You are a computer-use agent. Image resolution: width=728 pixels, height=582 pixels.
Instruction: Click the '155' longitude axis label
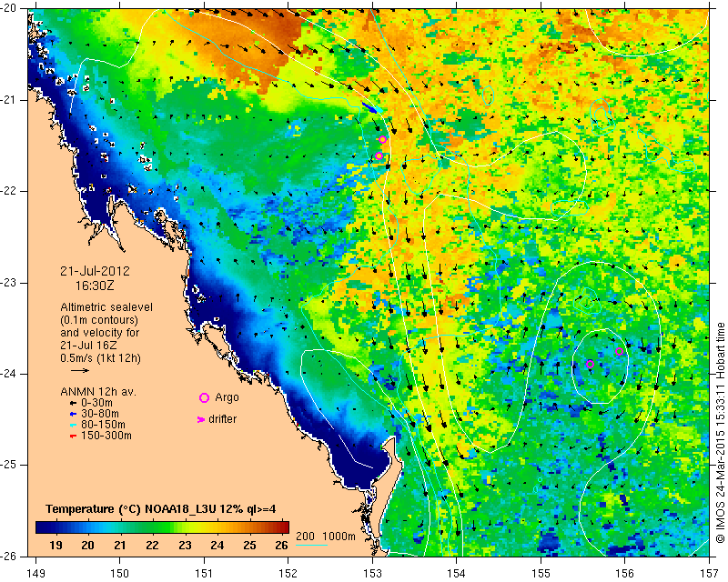[541, 574]
